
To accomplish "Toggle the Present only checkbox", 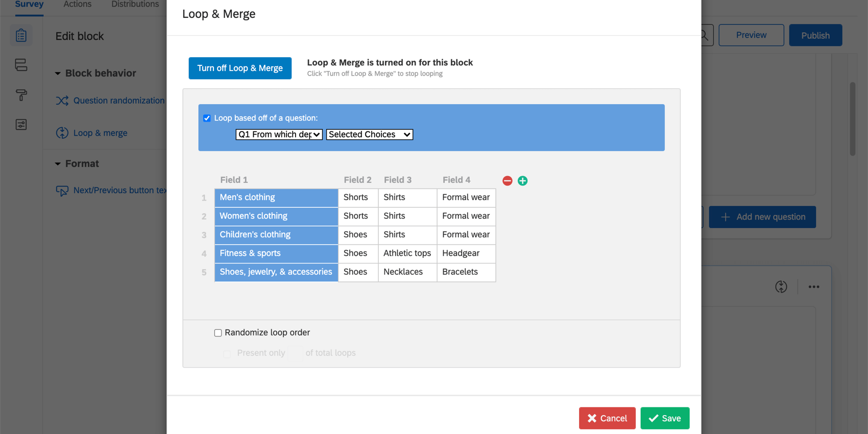I will (x=227, y=353).
